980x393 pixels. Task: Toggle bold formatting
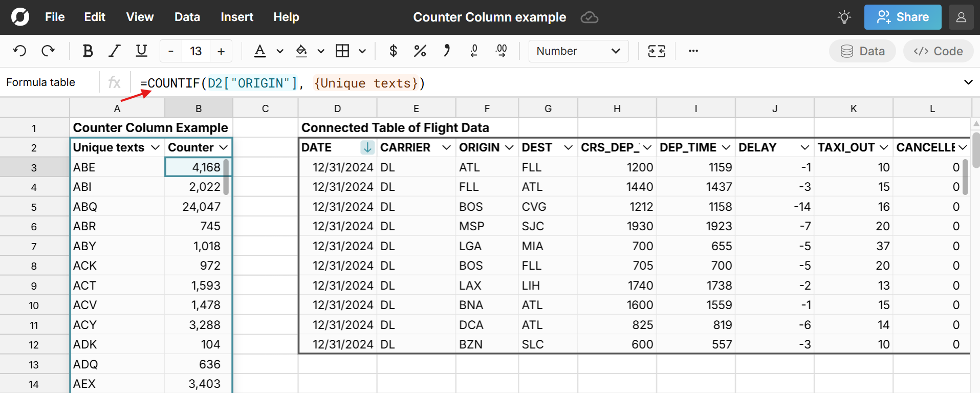pos(88,51)
